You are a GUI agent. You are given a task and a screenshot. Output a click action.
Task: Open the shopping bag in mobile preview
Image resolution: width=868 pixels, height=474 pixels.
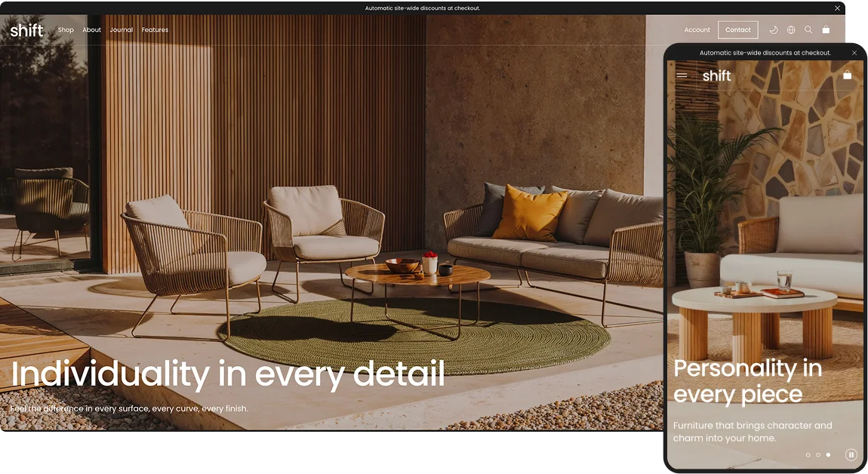tap(847, 75)
